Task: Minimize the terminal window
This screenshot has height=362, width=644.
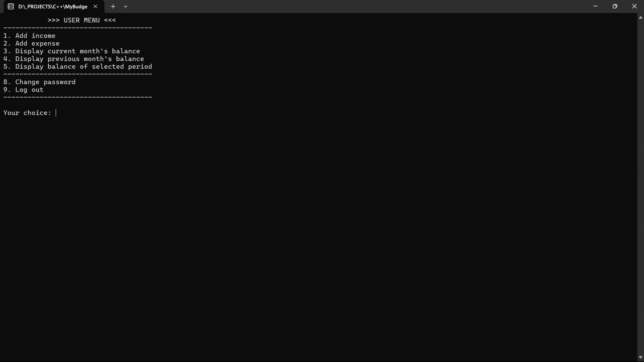Action: coord(595,6)
